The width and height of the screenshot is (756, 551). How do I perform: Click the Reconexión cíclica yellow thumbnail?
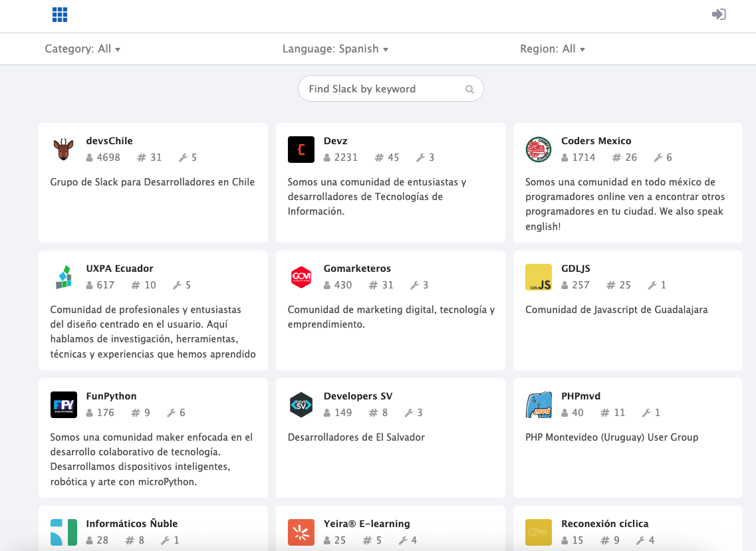(539, 532)
